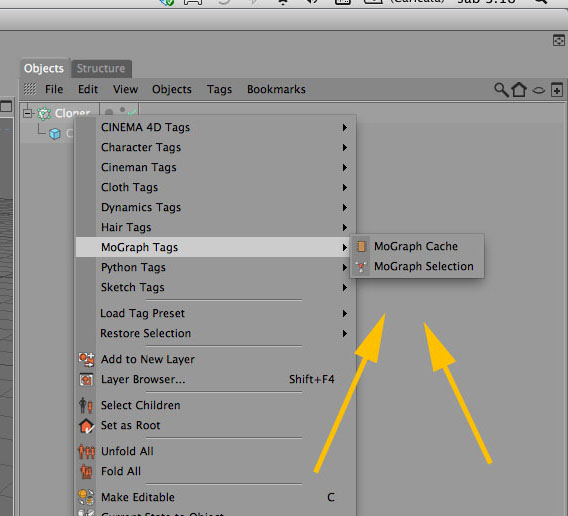Switch to the Structure tab
568x516 pixels.
click(101, 68)
